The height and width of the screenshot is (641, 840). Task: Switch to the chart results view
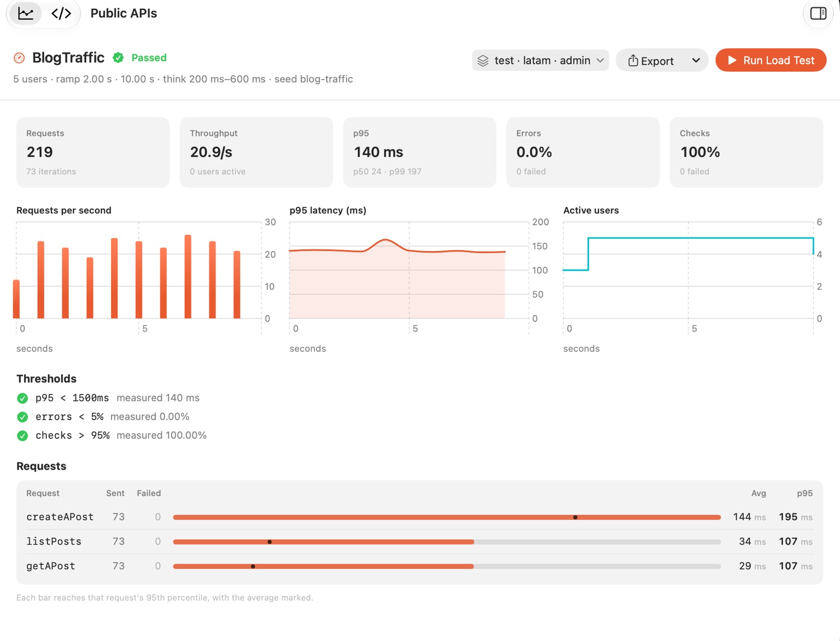pyautogui.click(x=26, y=13)
